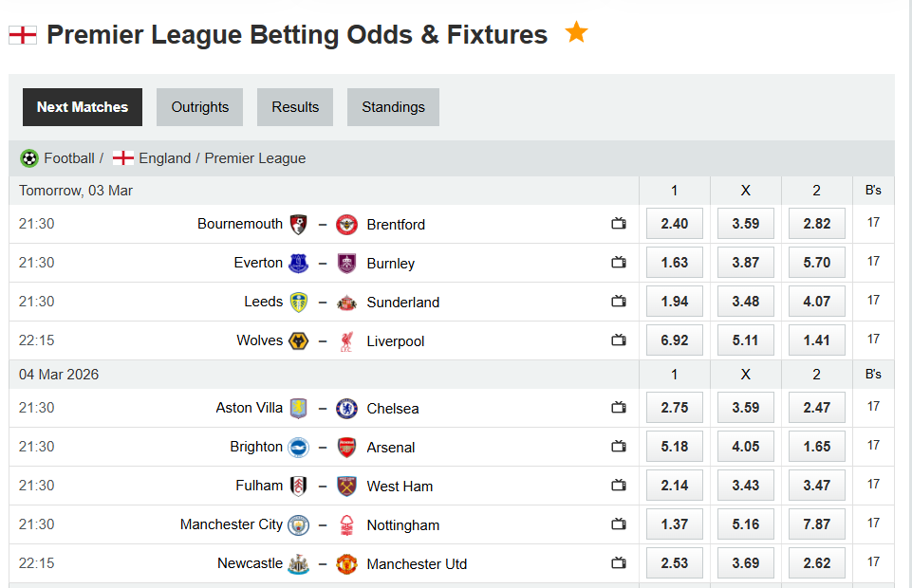This screenshot has height=588, width=912.
Task: Click Arsenal's club crest
Action: [346, 447]
